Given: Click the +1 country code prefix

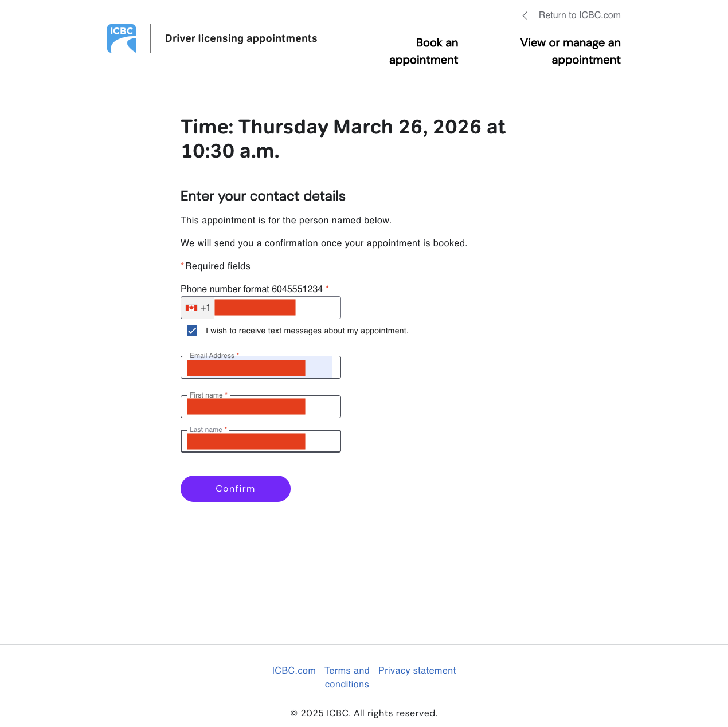Looking at the screenshot, I should (205, 308).
